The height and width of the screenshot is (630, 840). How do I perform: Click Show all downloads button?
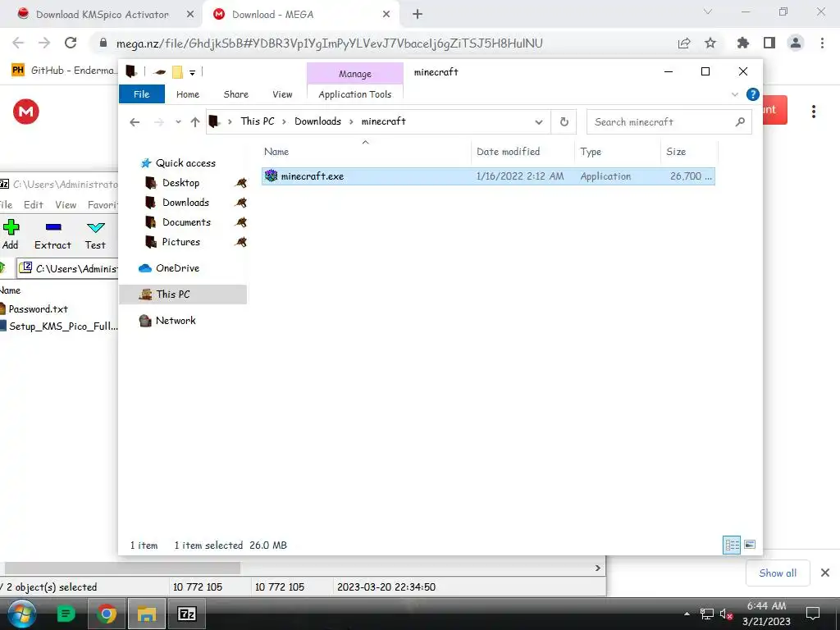(778, 573)
